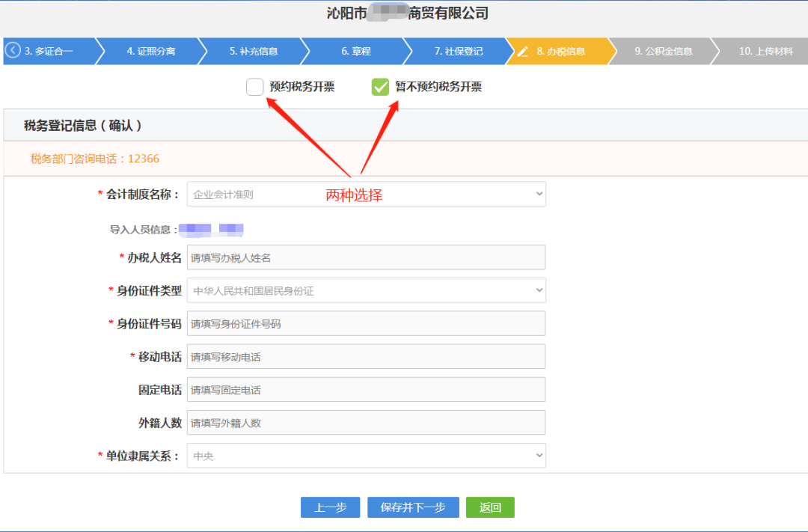Click the 移动电话 input field

coord(367,356)
